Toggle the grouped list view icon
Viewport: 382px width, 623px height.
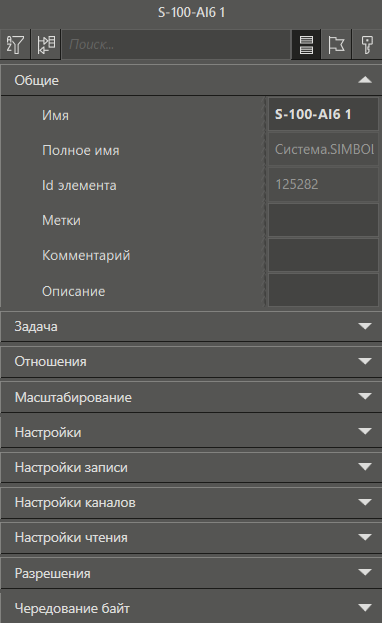tap(306, 44)
